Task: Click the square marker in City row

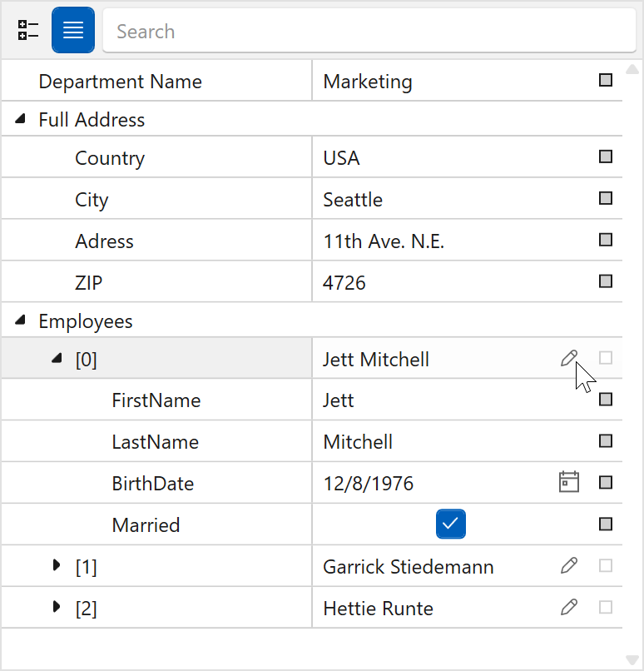Action: 606,199
